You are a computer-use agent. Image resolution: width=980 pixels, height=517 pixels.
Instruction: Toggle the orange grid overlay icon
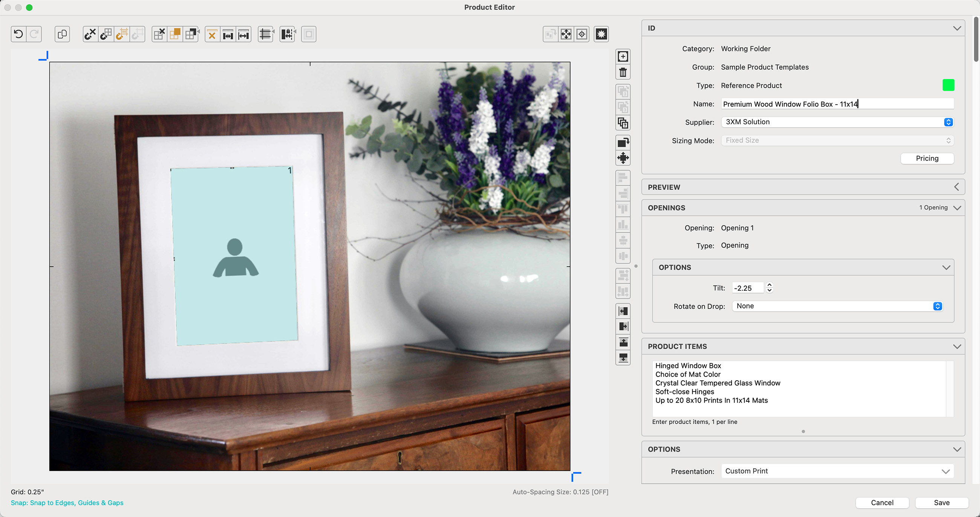point(175,34)
